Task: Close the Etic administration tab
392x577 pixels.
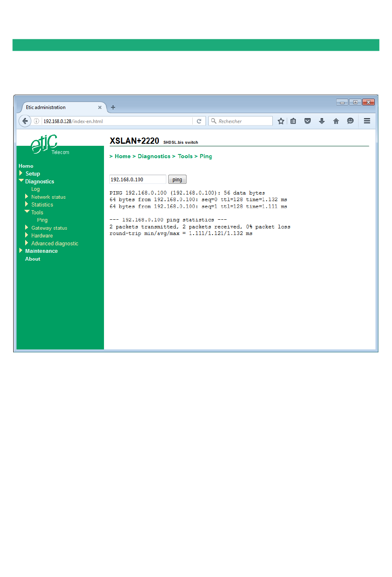Action: pos(100,107)
